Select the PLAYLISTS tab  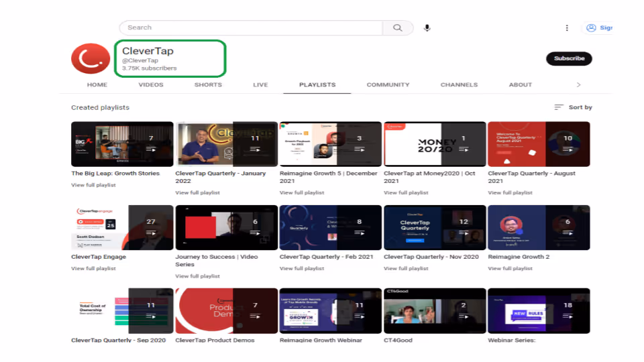(x=317, y=84)
